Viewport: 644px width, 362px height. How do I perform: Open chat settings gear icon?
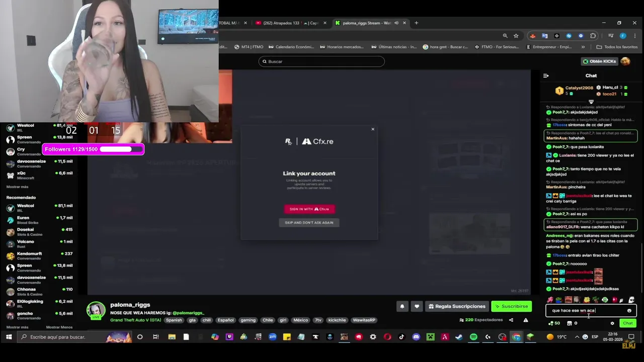point(612,323)
